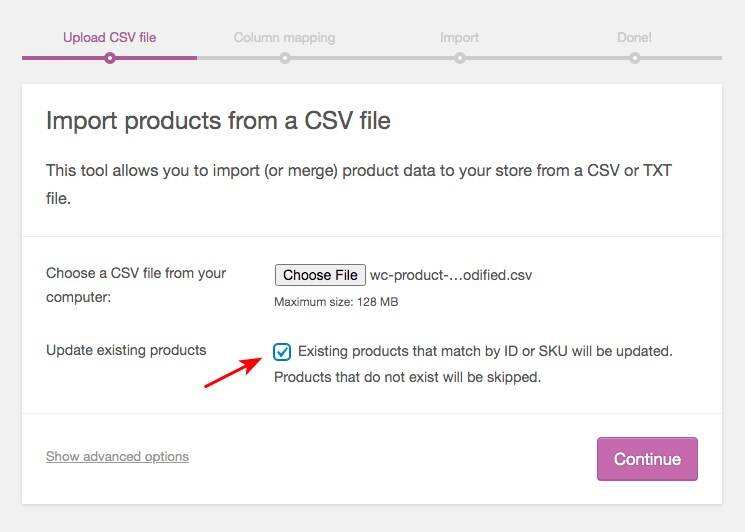Expand "Show advanced options"

coord(117,457)
